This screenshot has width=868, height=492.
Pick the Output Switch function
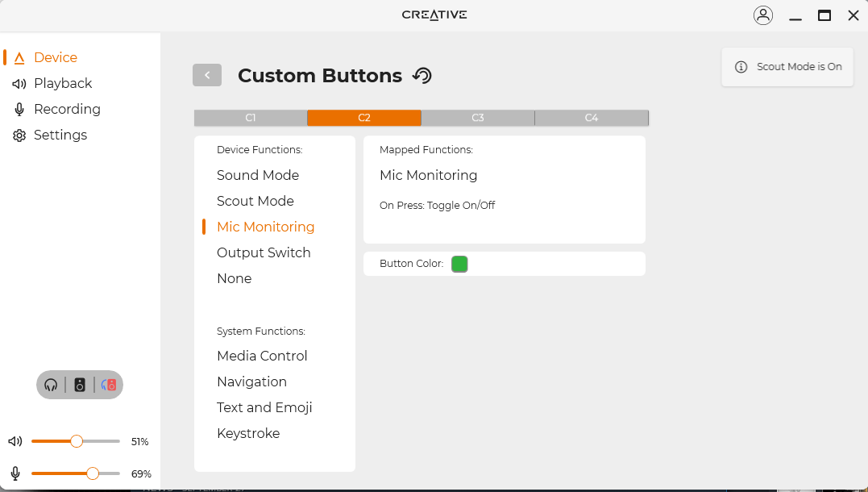coord(264,252)
